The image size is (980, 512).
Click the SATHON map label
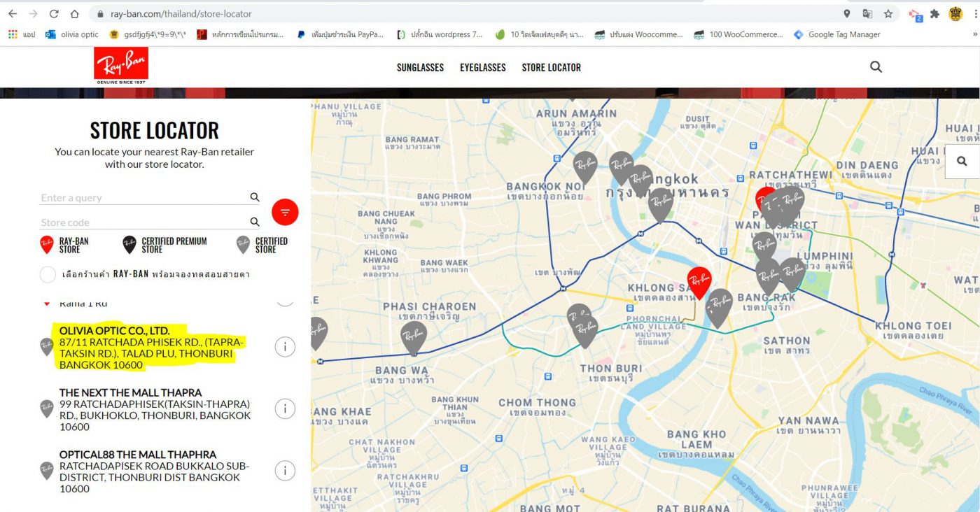point(787,341)
